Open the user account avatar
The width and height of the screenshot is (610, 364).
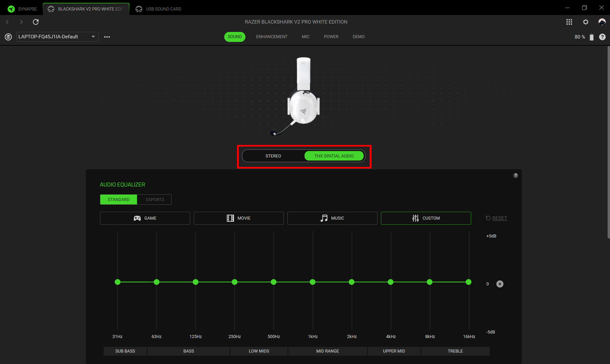point(602,22)
